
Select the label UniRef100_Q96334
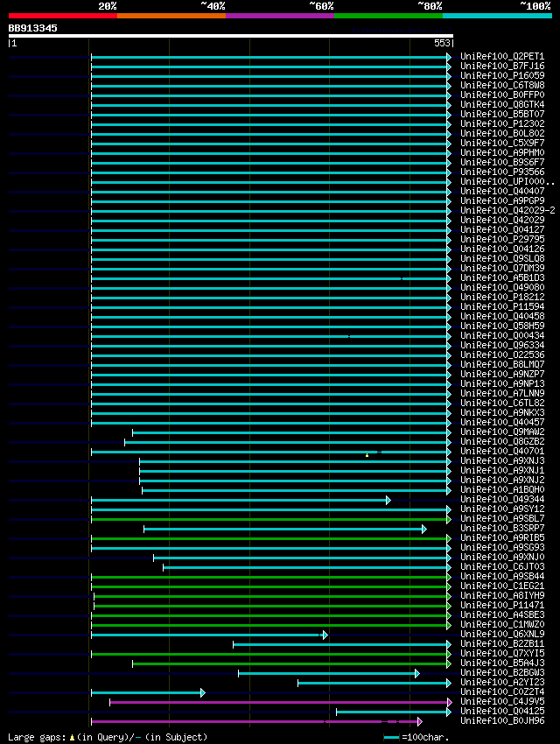[x=502, y=345]
